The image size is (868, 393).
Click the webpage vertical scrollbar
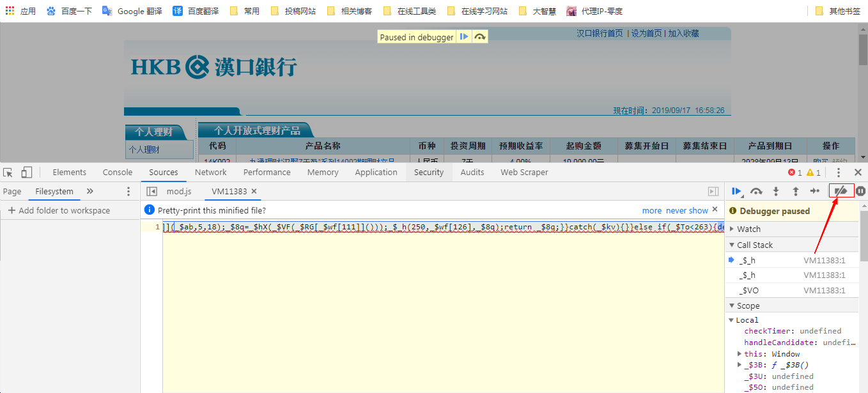(x=863, y=92)
